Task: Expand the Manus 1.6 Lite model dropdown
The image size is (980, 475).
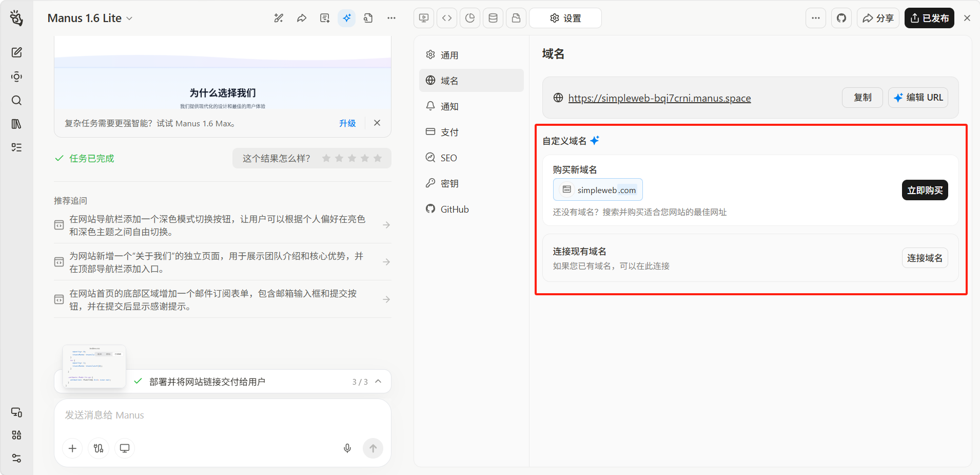Action: [90, 18]
